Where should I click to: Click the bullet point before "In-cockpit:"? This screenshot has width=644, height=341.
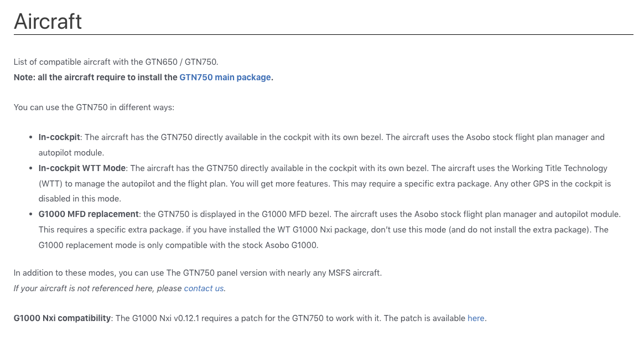click(x=30, y=137)
